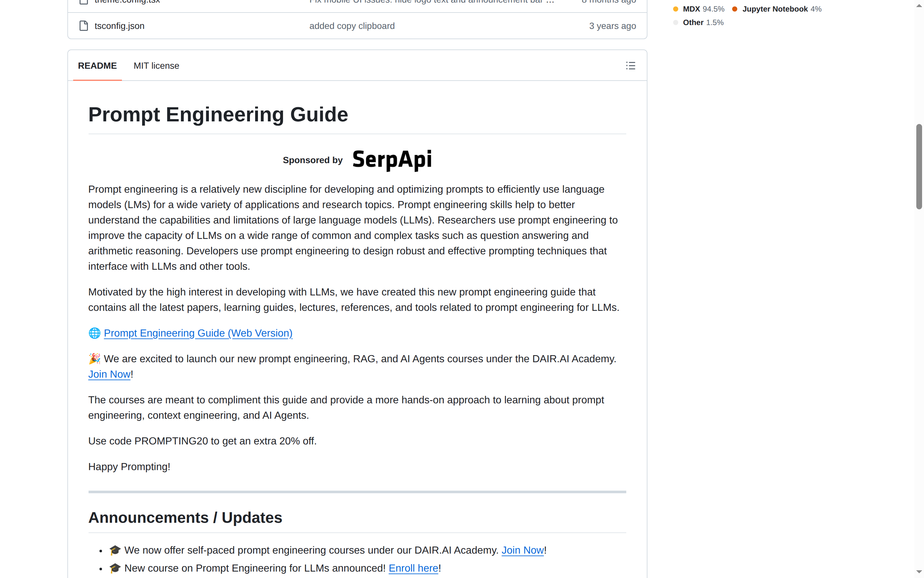Click the 'Happy Prompting!' text
The image size is (924, 578).
click(x=129, y=467)
